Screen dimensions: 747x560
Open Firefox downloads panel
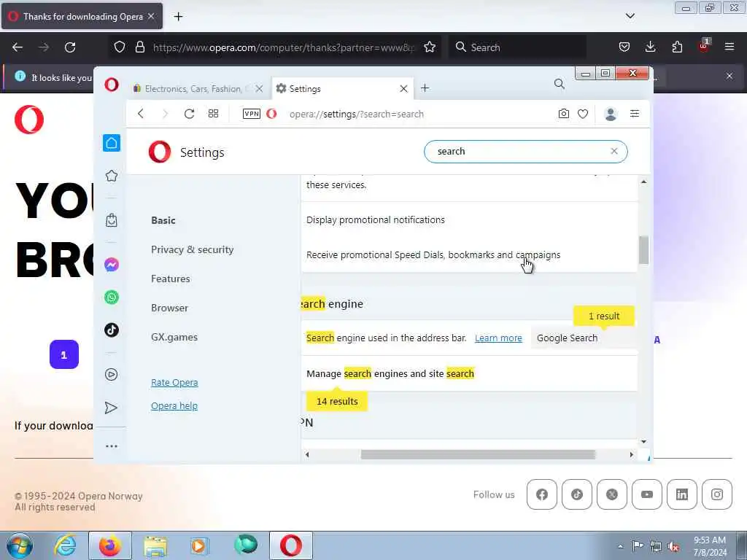coord(650,47)
